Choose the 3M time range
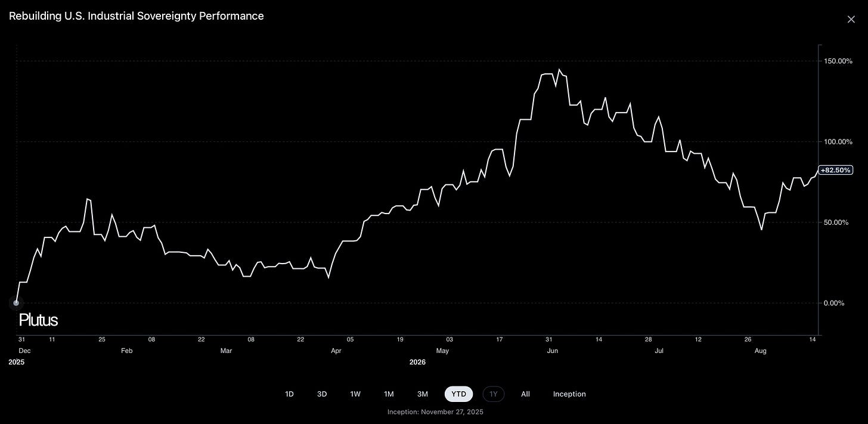The image size is (868, 424). (x=423, y=394)
